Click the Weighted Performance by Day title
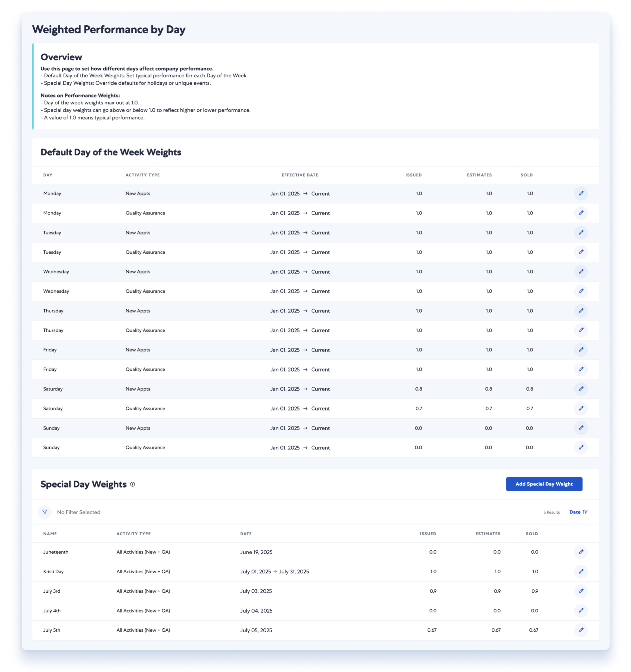The image size is (631, 672). tap(109, 29)
